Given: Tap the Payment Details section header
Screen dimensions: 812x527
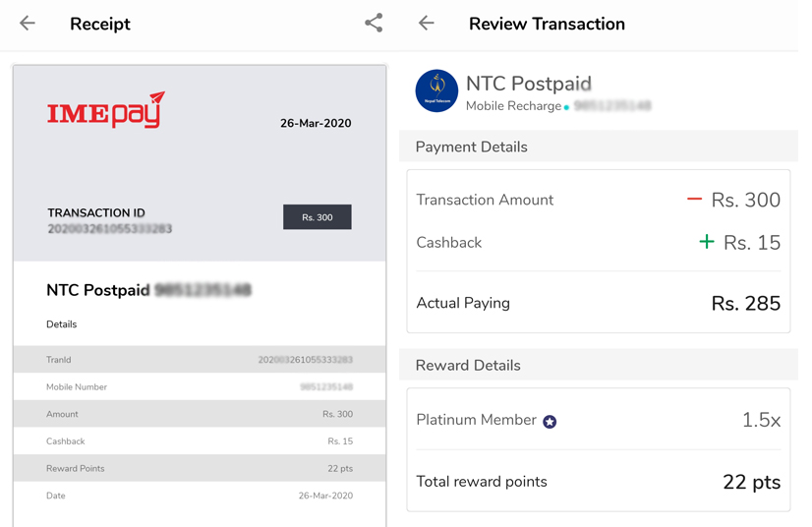Looking at the screenshot, I should [598, 146].
